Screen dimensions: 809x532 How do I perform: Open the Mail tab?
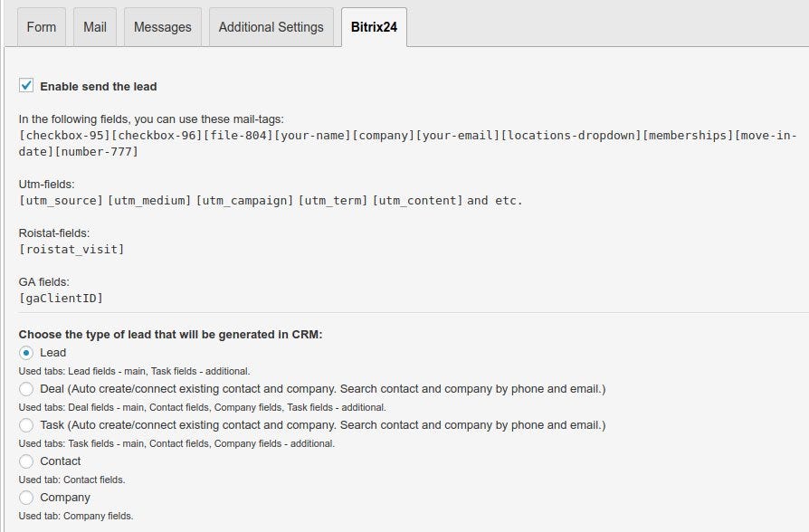95,27
